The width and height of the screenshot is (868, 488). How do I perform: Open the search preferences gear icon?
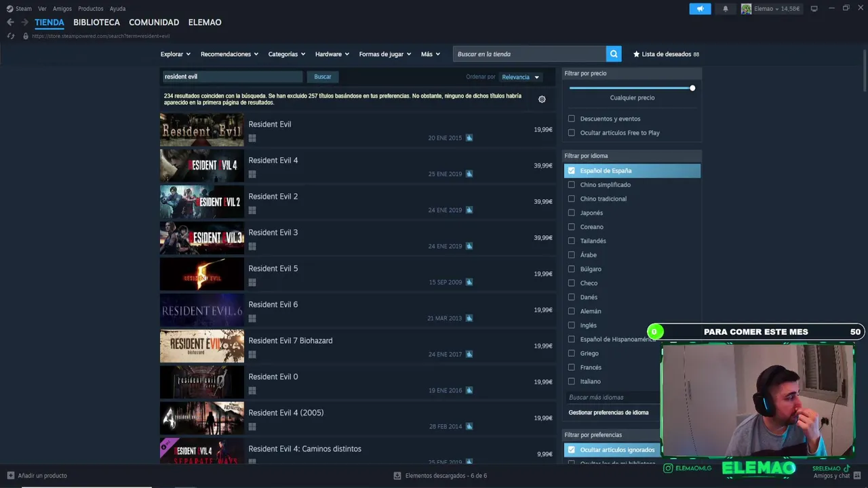tap(542, 99)
